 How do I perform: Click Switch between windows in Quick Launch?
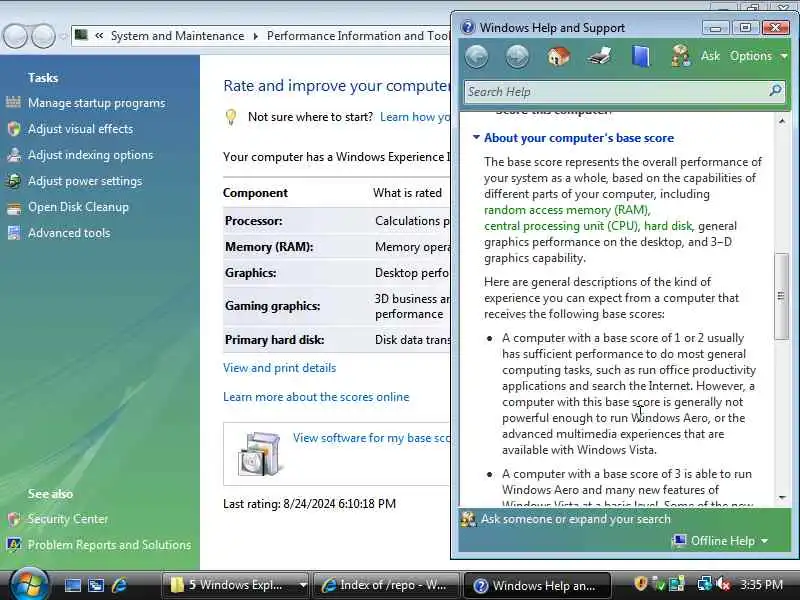(x=96, y=585)
